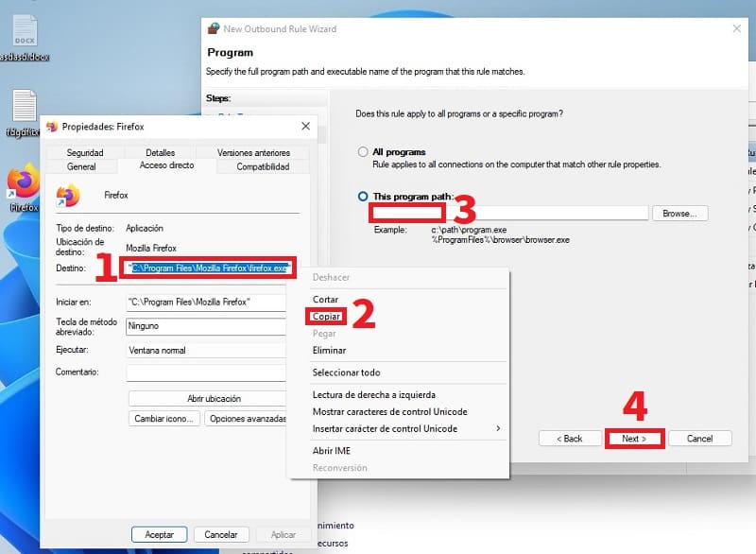The image size is (756, 554).
Task: Choose Seleccionar todo in context menu
Action: click(346, 372)
